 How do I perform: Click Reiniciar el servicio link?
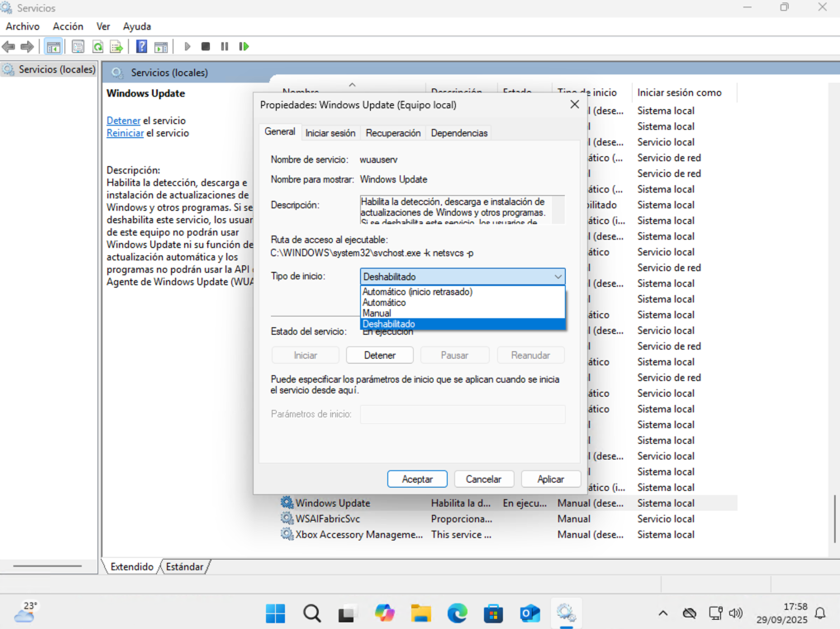pyautogui.click(x=125, y=133)
